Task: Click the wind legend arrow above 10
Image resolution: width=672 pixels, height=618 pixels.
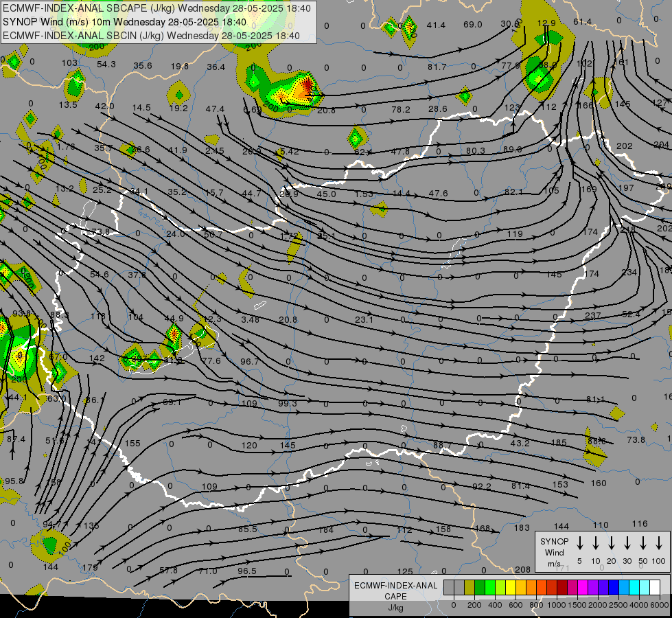Action: (x=596, y=543)
